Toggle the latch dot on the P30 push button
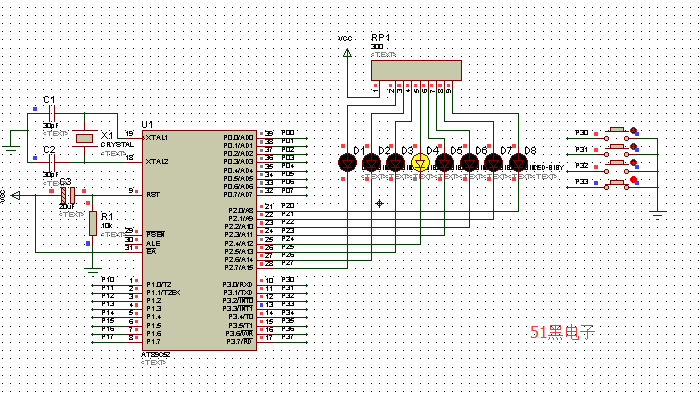This screenshot has width=700, height=393. point(633,130)
